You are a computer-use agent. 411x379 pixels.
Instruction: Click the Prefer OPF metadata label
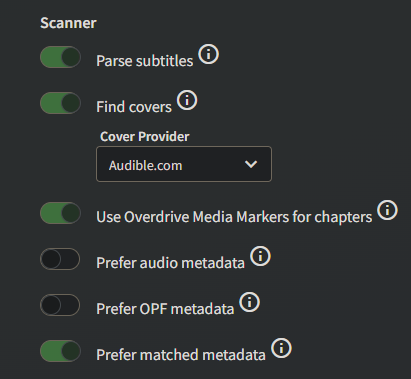click(x=165, y=309)
